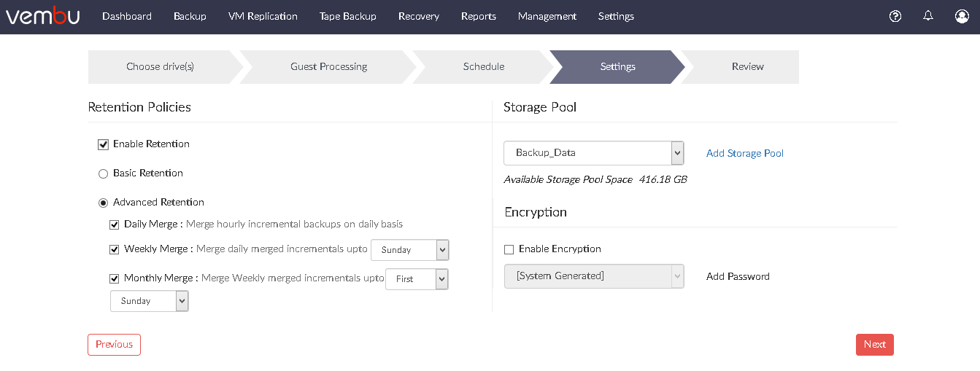Image resolution: width=980 pixels, height=371 pixels.
Task: Click the Previous button
Action: 114,345
